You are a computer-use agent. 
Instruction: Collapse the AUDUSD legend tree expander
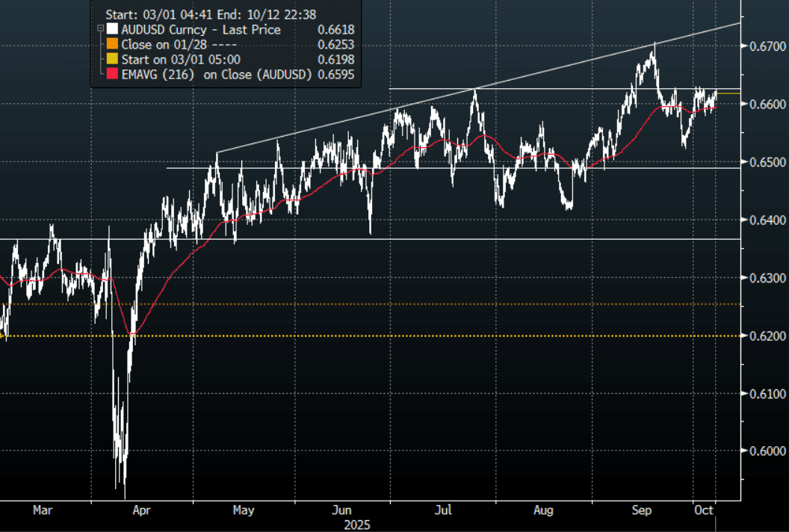(101, 29)
